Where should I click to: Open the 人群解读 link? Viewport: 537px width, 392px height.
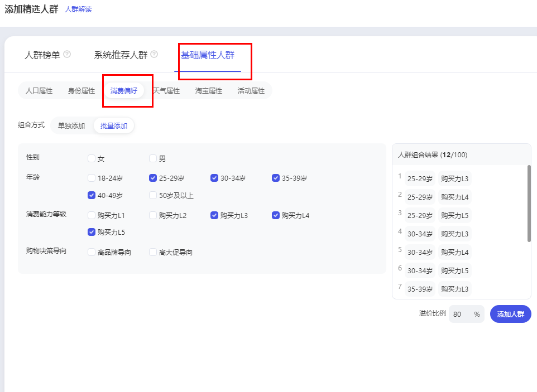[x=78, y=9]
